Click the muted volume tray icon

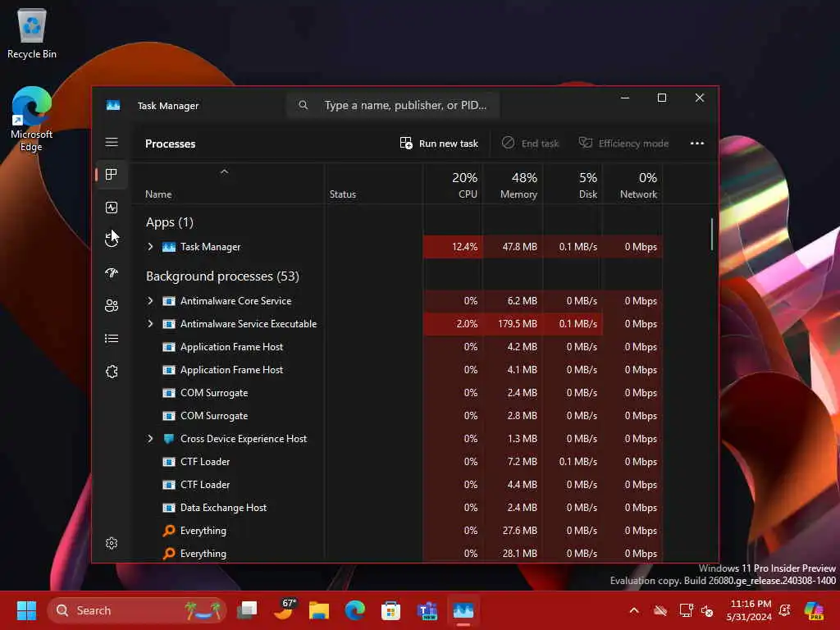[707, 610]
